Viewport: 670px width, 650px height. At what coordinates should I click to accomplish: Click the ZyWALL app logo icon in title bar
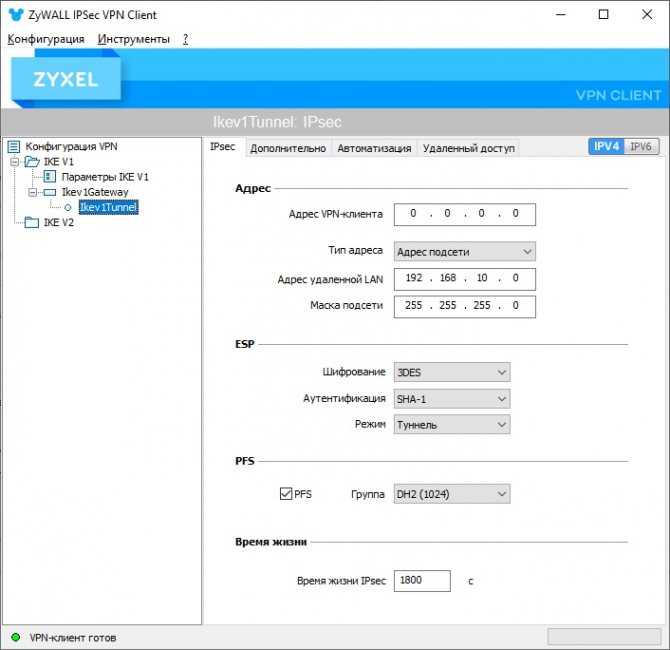point(16,15)
